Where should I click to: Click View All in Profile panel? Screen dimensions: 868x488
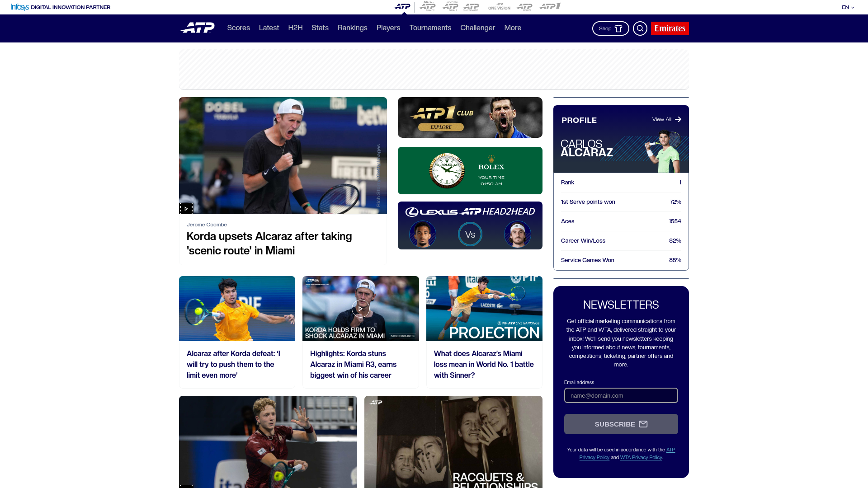tap(661, 119)
